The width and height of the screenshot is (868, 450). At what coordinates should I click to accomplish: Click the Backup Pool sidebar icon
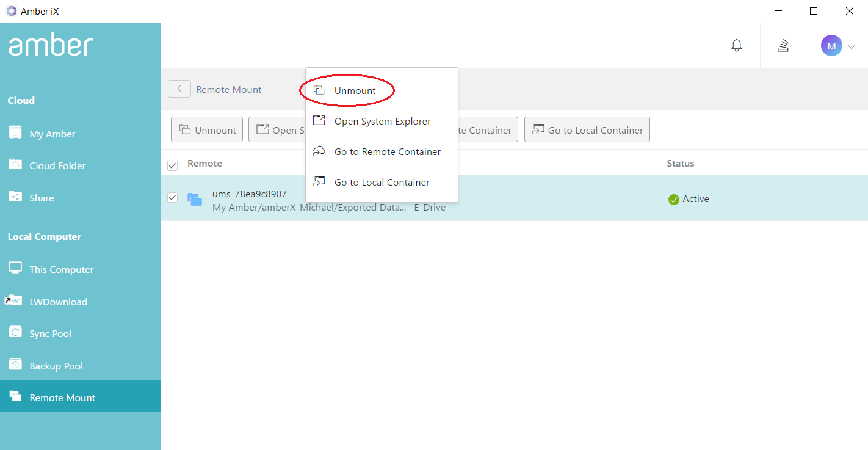tap(15, 365)
